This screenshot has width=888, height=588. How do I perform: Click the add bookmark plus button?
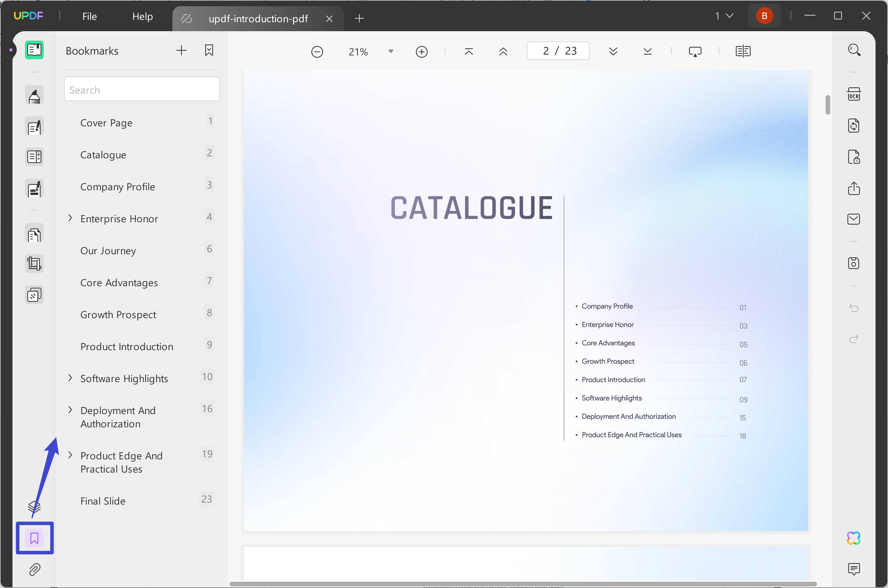[181, 50]
